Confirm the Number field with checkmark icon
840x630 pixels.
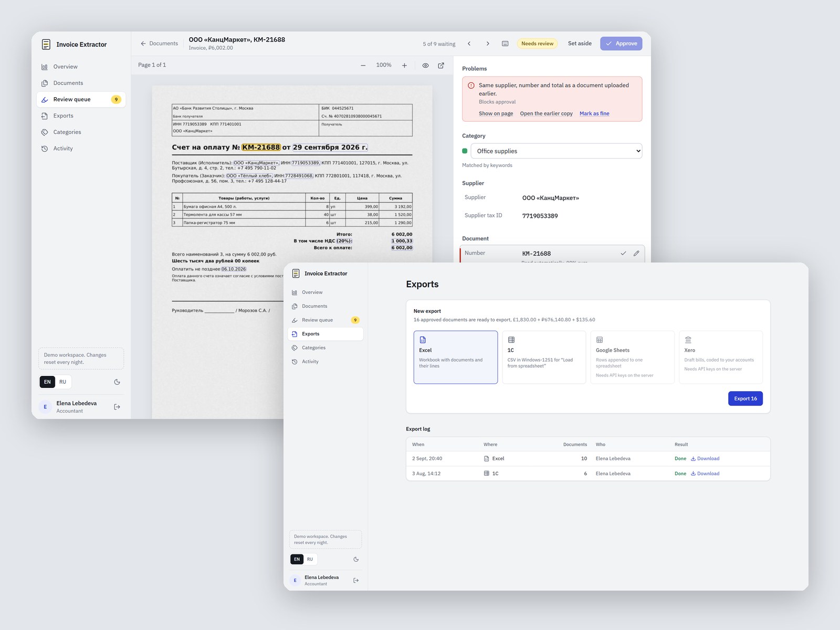623,253
